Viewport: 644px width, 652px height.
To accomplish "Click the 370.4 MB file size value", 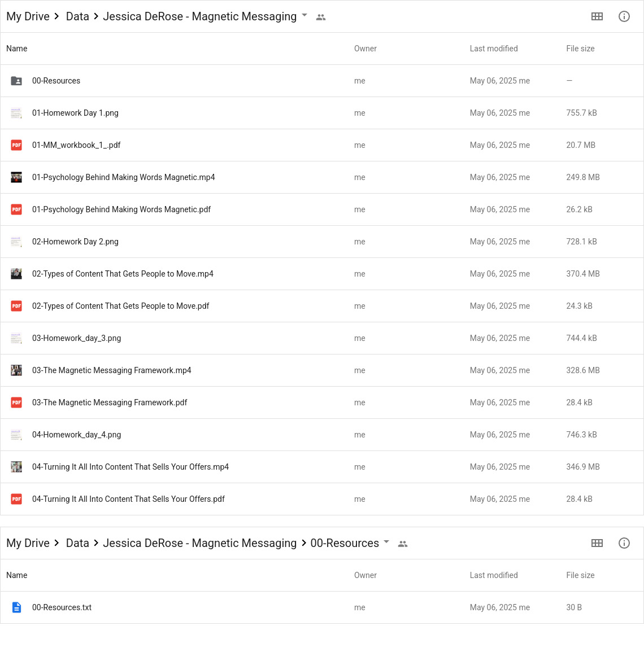I will (583, 274).
